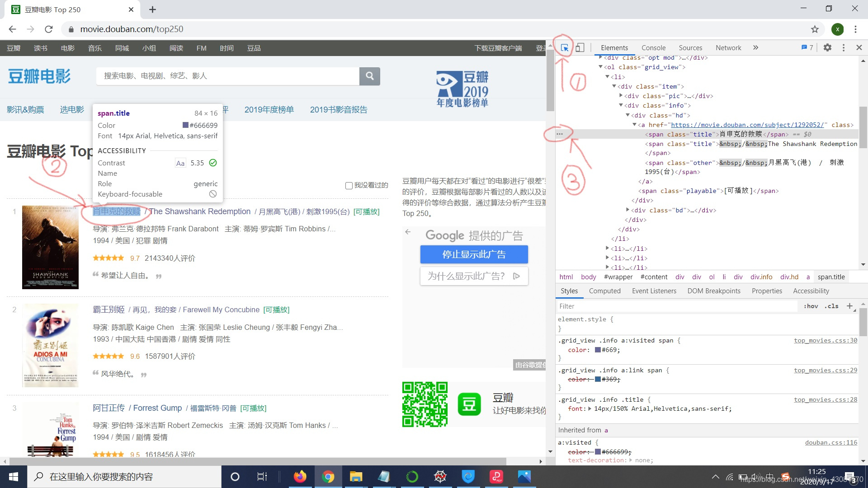The height and width of the screenshot is (488, 868).
Task: Open top_movies.css:30 source link
Action: tap(826, 340)
